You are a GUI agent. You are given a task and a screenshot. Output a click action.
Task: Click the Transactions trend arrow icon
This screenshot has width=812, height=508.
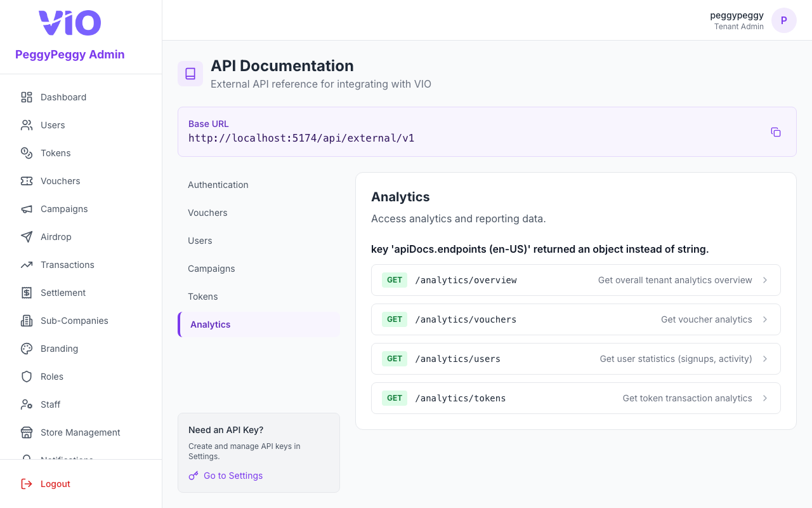click(27, 265)
